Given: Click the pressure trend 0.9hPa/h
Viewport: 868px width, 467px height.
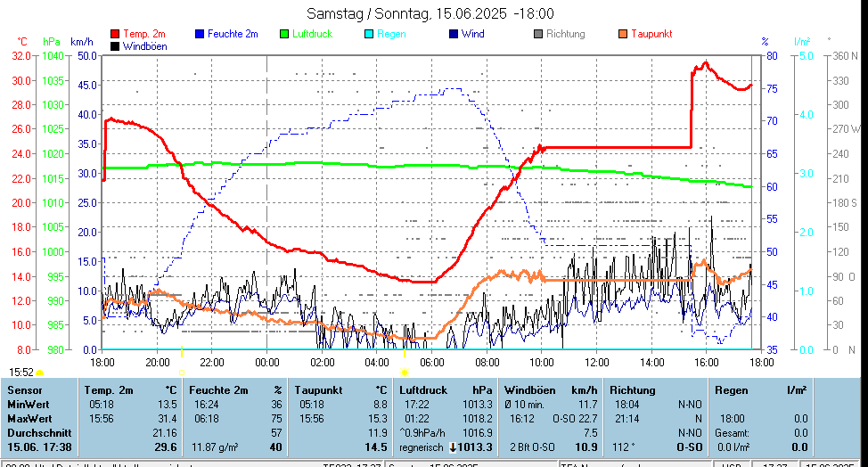Looking at the screenshot, I should tap(422, 433).
